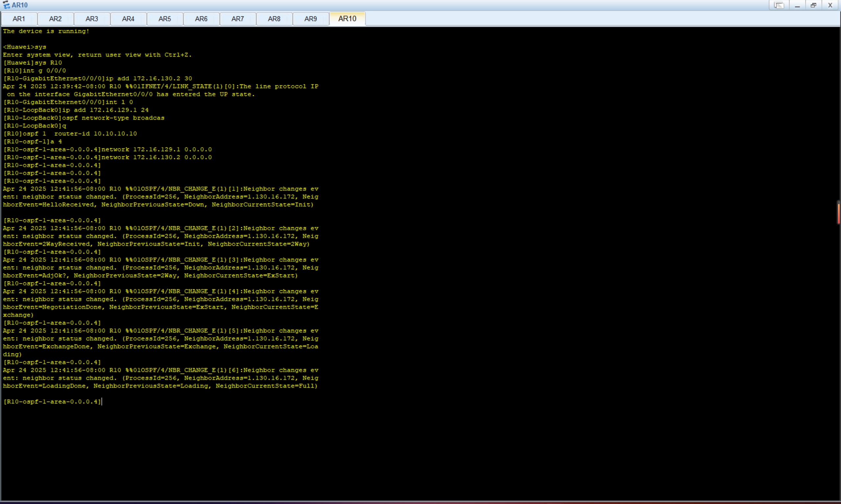The width and height of the screenshot is (841, 504).
Task: Open the AR2 console tab
Action: pyautogui.click(x=56, y=19)
